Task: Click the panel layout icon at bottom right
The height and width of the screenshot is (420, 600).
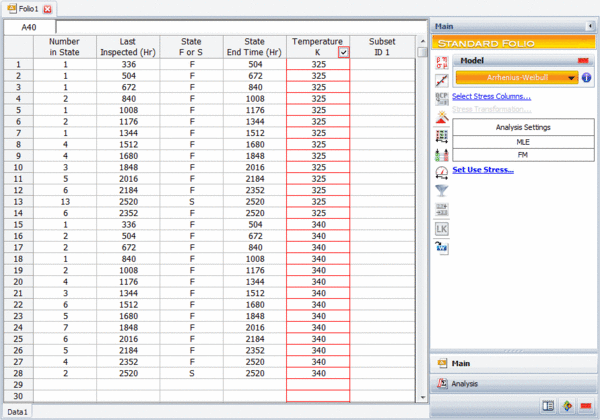Action: [548, 406]
